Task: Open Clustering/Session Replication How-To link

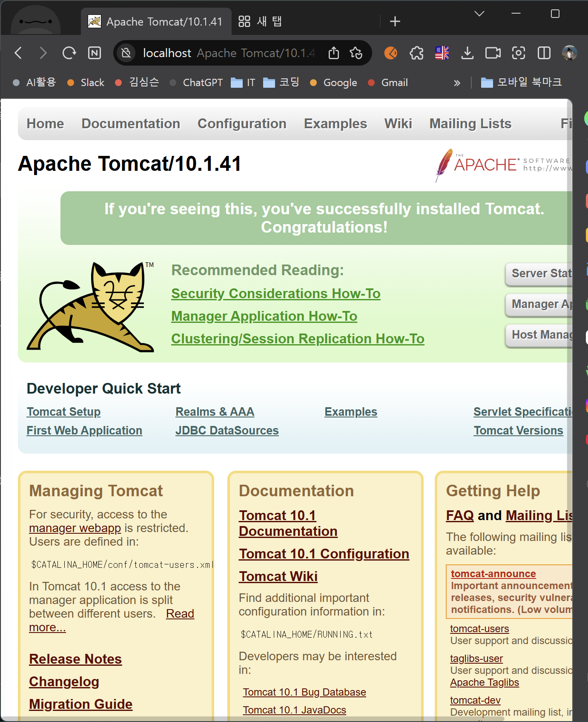Action: coord(298,339)
